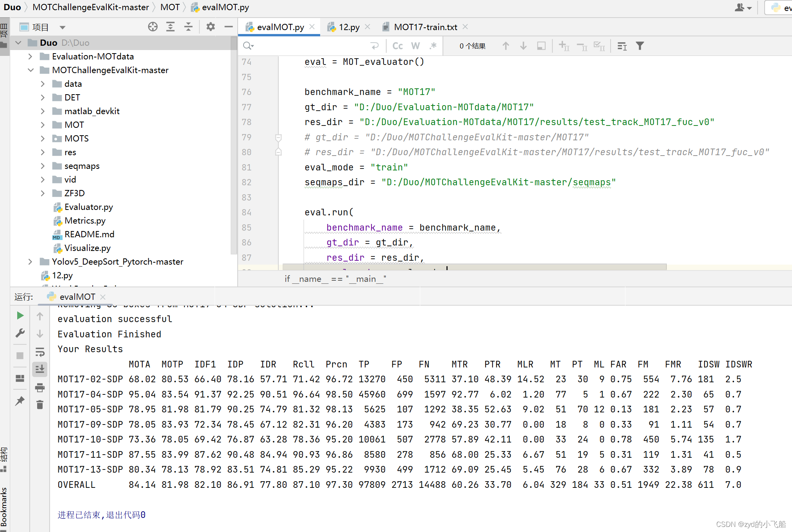Clear the console output with trash icon
The image size is (792, 532).
pos(39,404)
